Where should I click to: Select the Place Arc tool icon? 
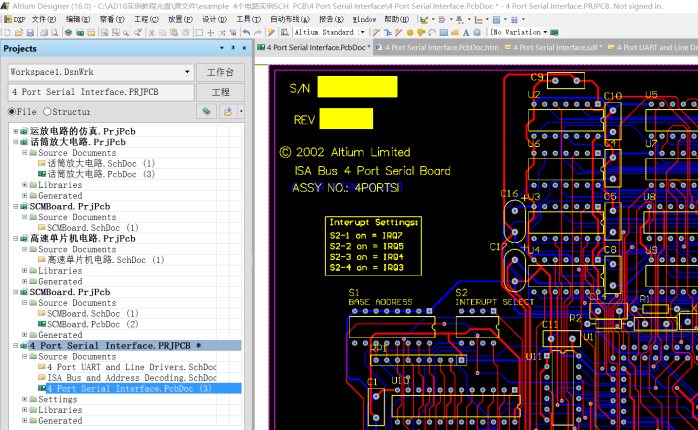(432, 32)
